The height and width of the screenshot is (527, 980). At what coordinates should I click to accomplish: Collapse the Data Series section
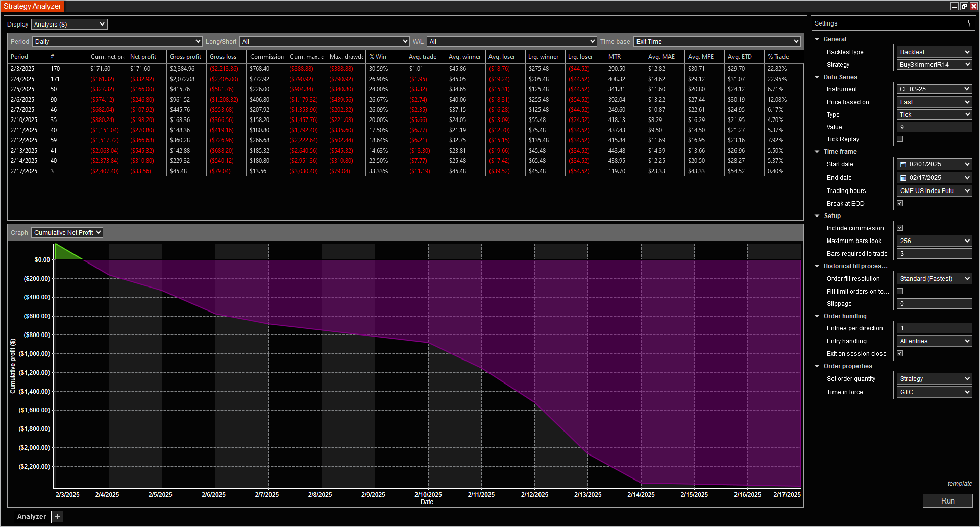pos(817,77)
